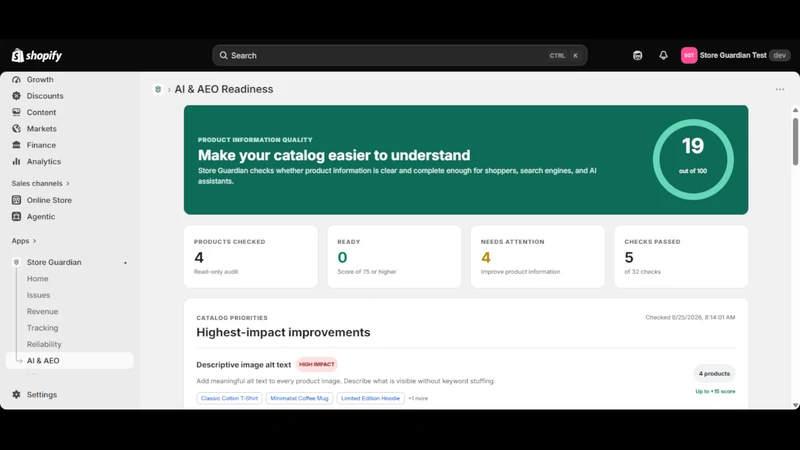Go to Store Guardian Revenue
This screenshot has width=800, height=450.
(42, 311)
